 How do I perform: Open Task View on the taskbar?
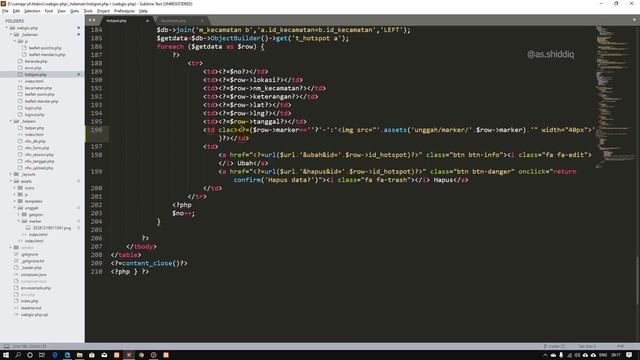coord(42,355)
